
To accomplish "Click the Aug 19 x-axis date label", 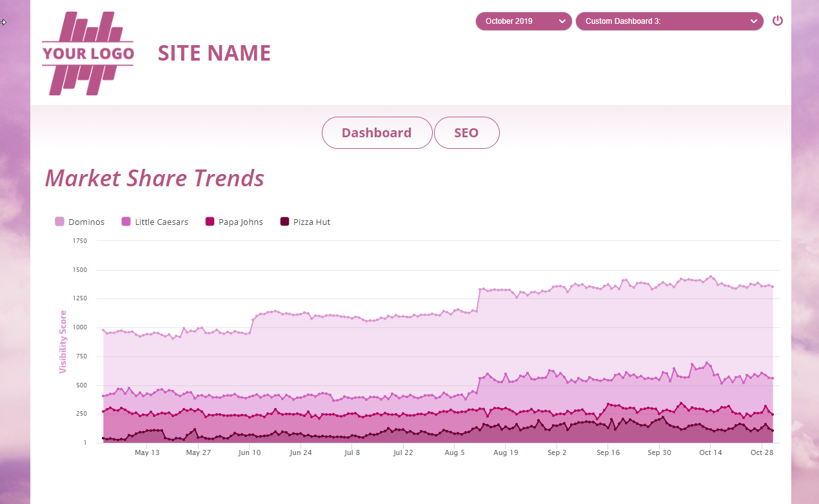I will (x=506, y=452).
